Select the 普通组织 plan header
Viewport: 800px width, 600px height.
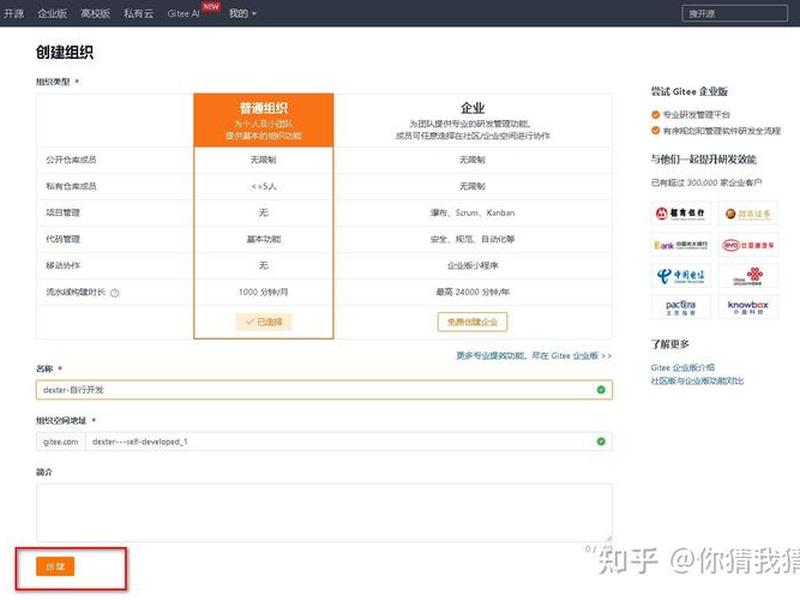263,120
